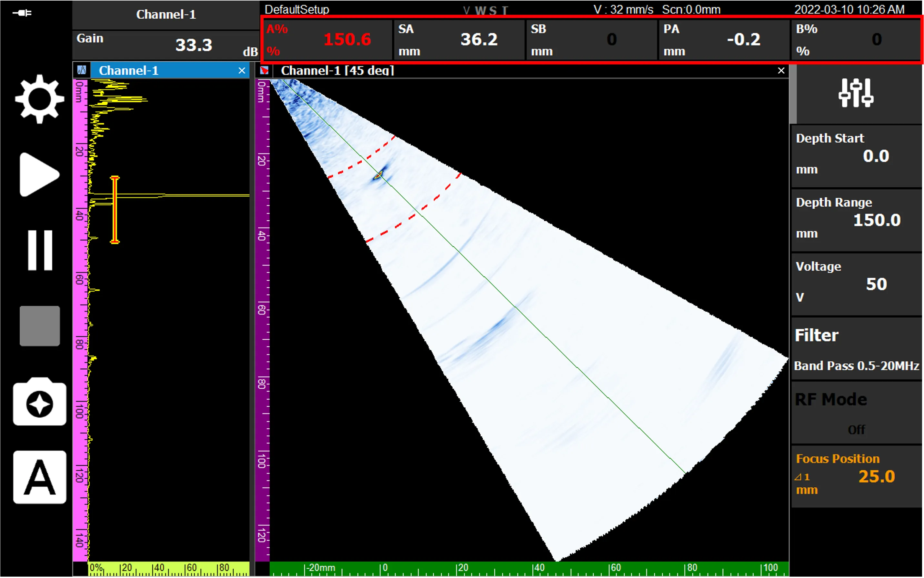Open settings with the gear icon
924x578 pixels.
point(39,99)
